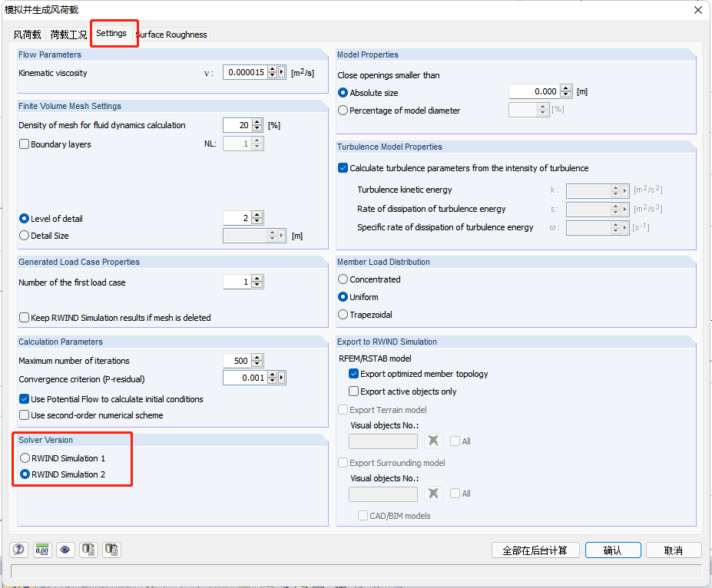Click the eye view mode icon
Image resolution: width=712 pixels, height=588 pixels.
pyautogui.click(x=65, y=550)
